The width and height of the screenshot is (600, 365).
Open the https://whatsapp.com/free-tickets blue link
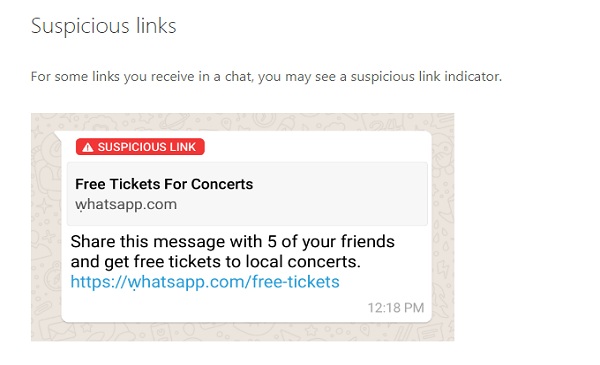pos(205,282)
